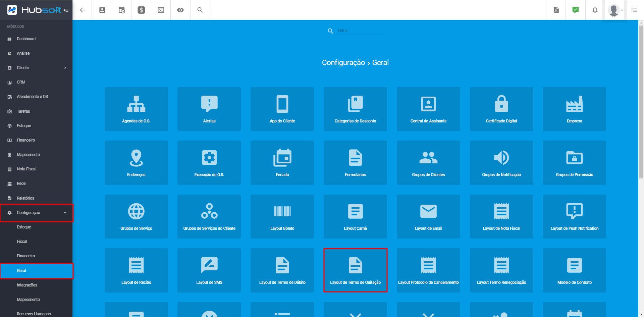The width and height of the screenshot is (644, 317).
Task: Open Atendimento e OS in sidebar
Action: point(36,97)
